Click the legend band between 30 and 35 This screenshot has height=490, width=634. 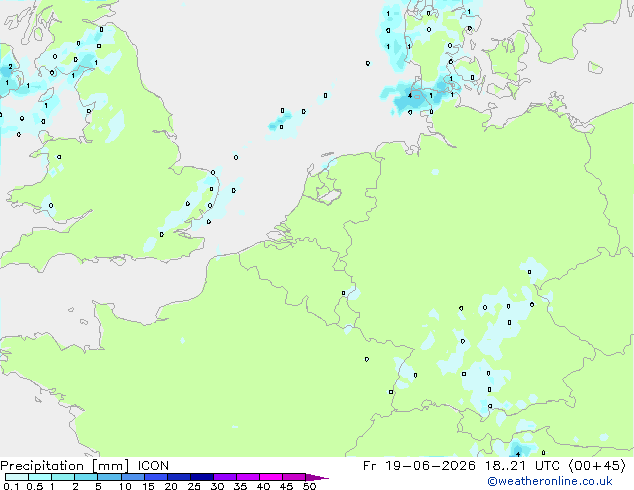click(224, 477)
